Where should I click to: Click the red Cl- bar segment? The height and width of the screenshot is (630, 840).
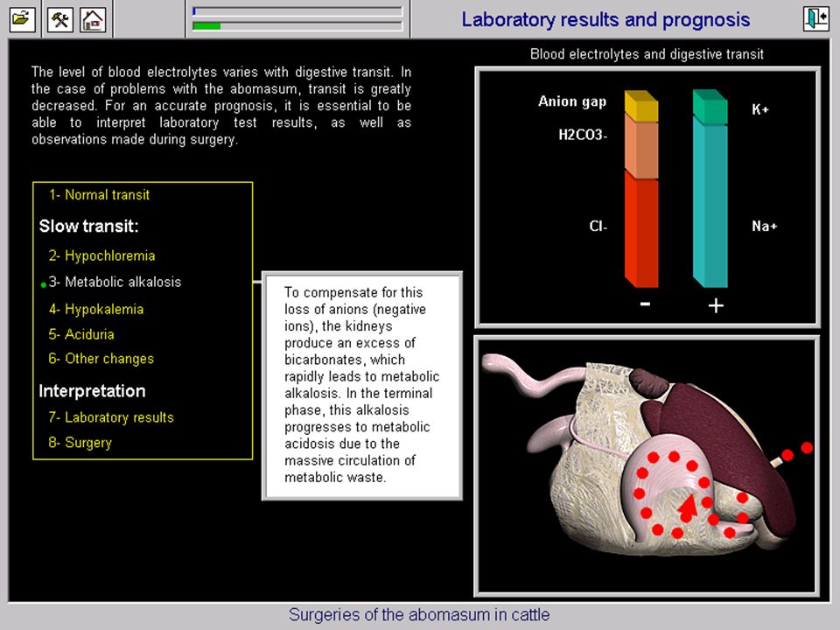(x=641, y=229)
